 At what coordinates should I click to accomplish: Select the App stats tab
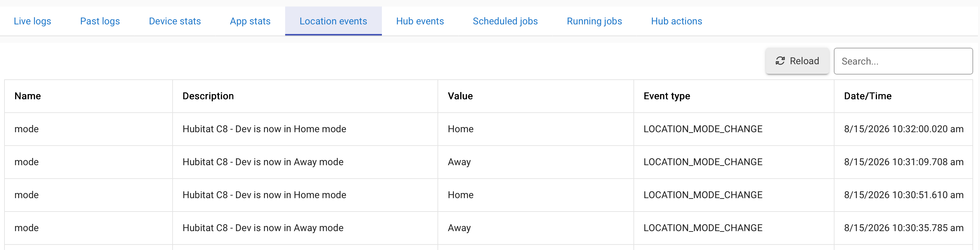250,21
